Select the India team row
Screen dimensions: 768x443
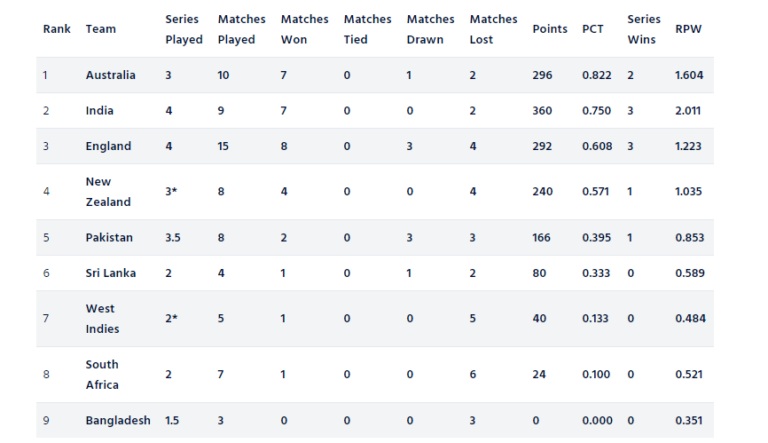point(375,111)
